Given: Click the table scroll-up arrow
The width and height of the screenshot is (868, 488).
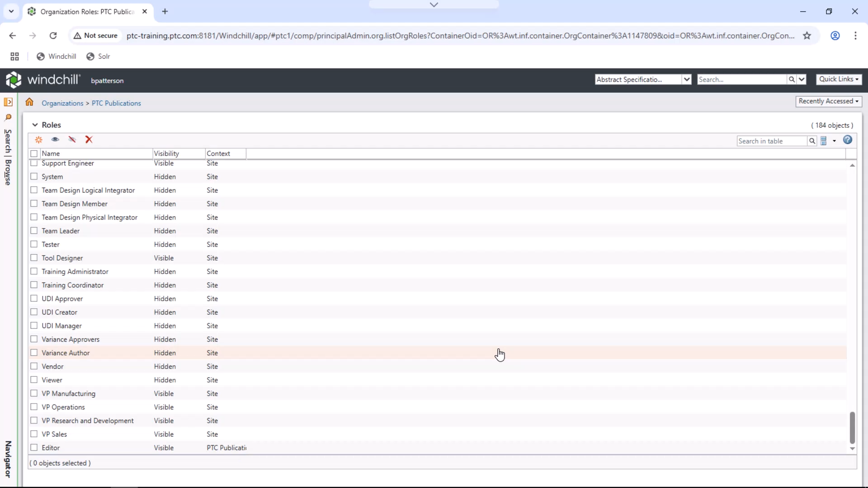Looking at the screenshot, I should 852,165.
